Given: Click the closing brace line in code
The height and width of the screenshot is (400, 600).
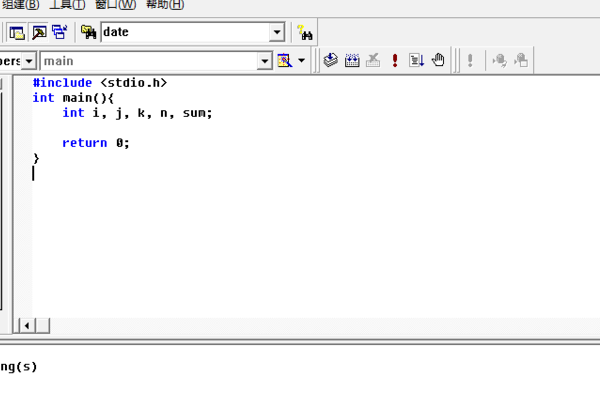Looking at the screenshot, I should [36, 158].
